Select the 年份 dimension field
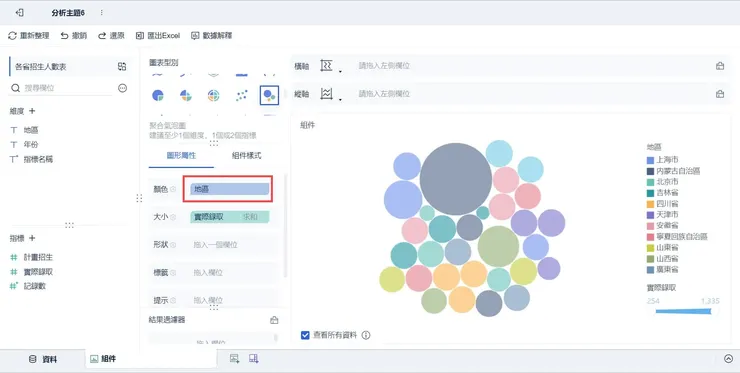This screenshot has width=740, height=373. pyautogui.click(x=31, y=144)
